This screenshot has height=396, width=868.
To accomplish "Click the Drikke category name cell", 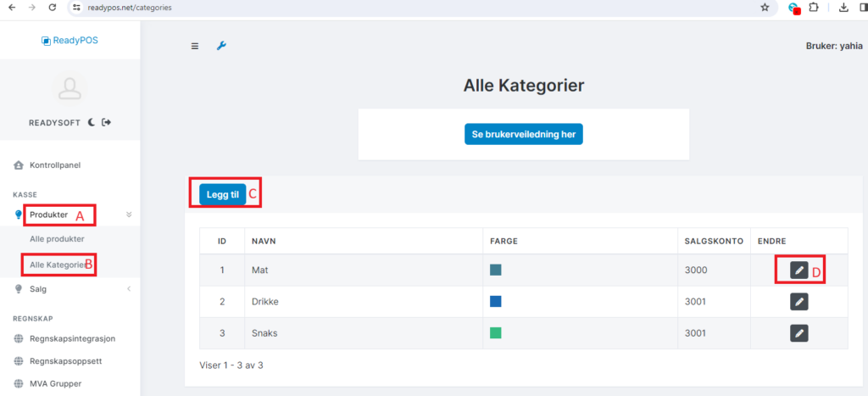I will [x=364, y=301].
